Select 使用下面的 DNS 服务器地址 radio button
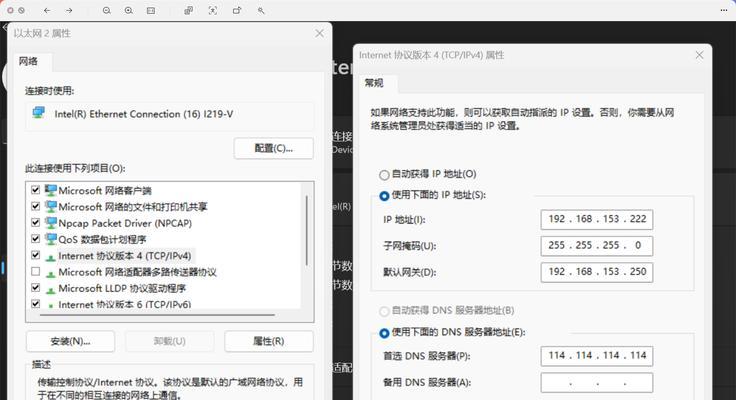The width and height of the screenshot is (736, 400). pos(384,333)
